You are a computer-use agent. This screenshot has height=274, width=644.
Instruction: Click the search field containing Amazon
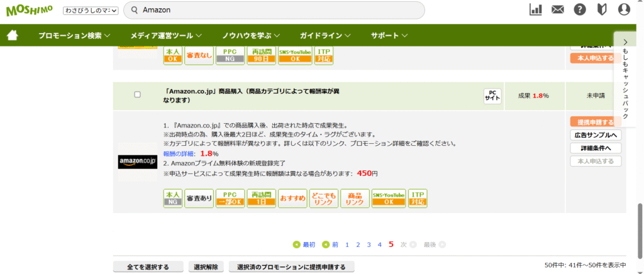274,10
